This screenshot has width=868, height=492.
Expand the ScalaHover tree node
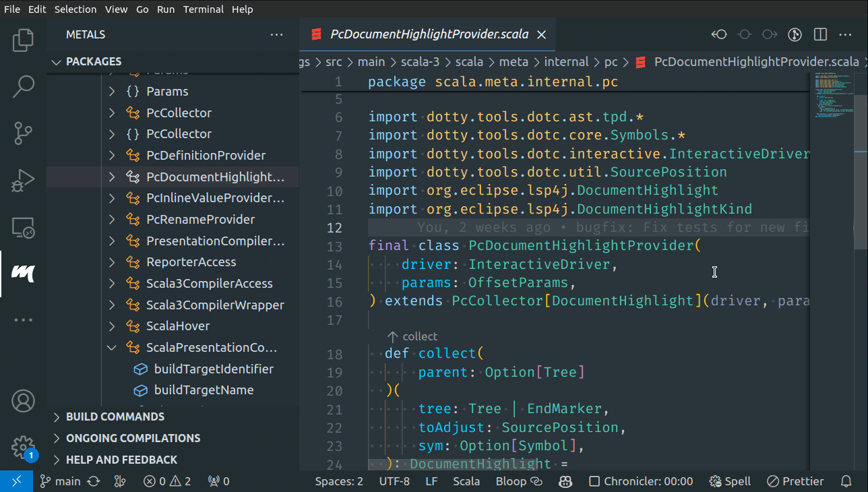tap(112, 326)
